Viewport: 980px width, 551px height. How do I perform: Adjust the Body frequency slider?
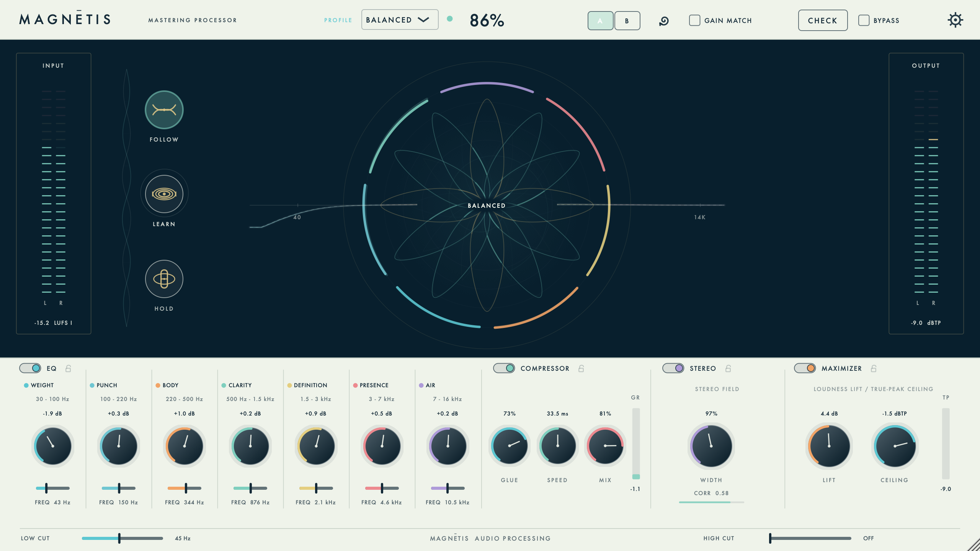(x=185, y=488)
